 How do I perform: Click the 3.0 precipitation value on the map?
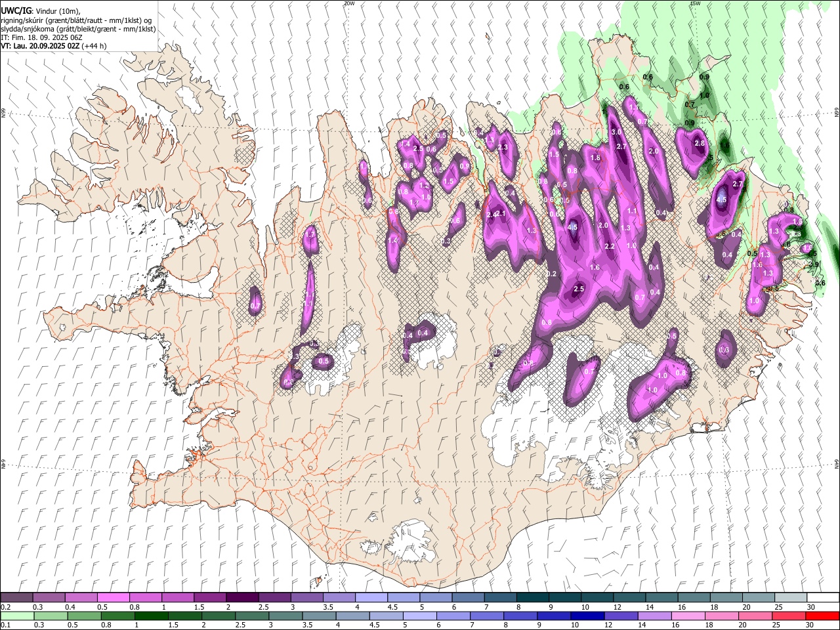pyautogui.click(x=616, y=132)
